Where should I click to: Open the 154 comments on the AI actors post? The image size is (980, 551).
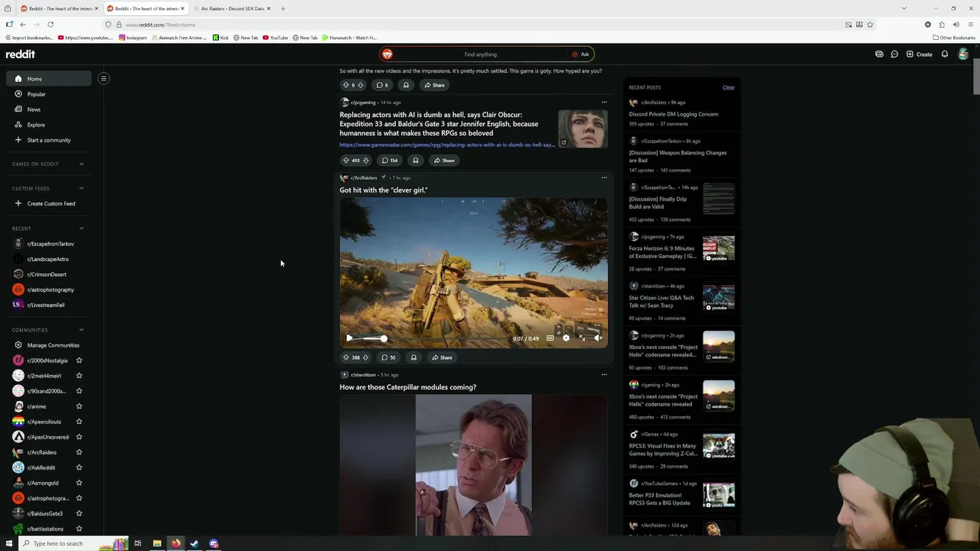(390, 161)
